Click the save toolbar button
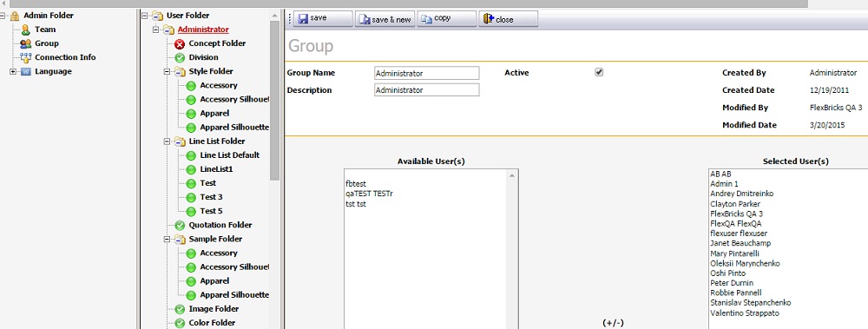 (x=323, y=19)
